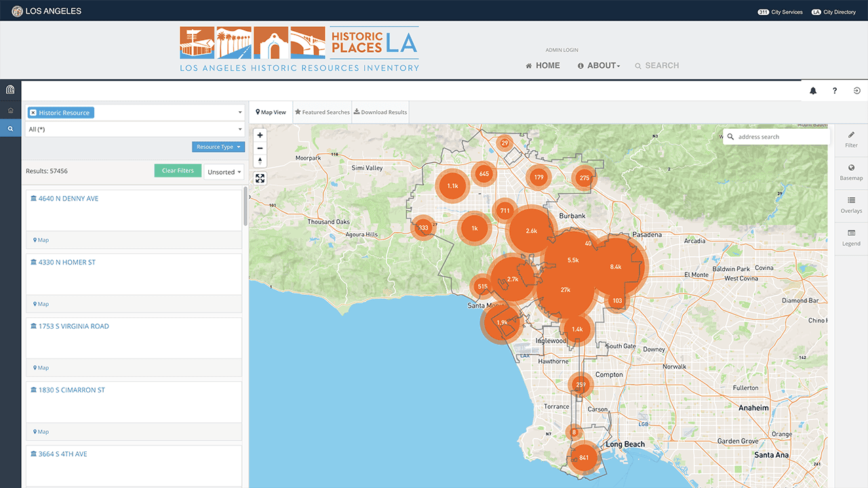Switch to Featured Searches tab
Screen dimensions: 868x488
322,113
